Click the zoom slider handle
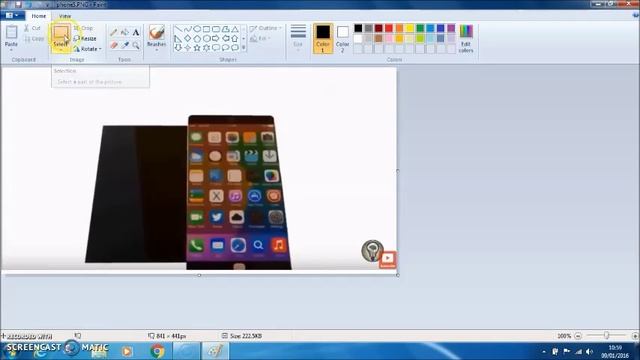Image resolution: width=640 pixels, height=360 pixels. click(x=607, y=336)
